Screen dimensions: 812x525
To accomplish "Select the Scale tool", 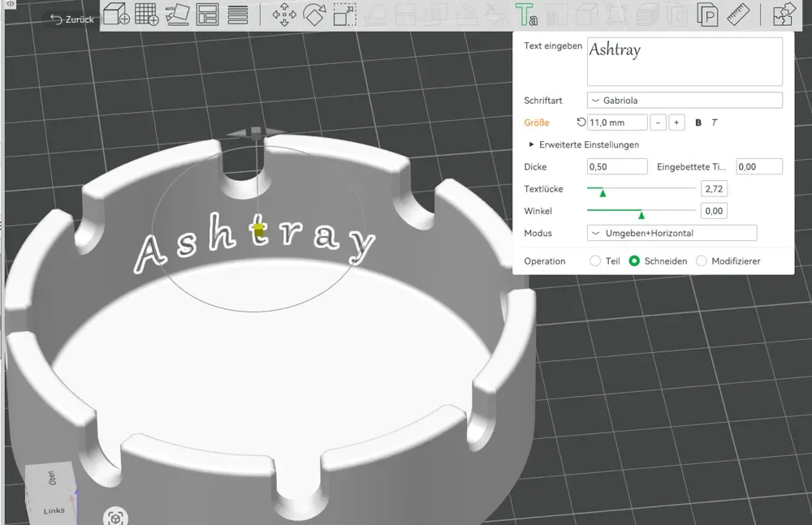I will click(x=344, y=14).
